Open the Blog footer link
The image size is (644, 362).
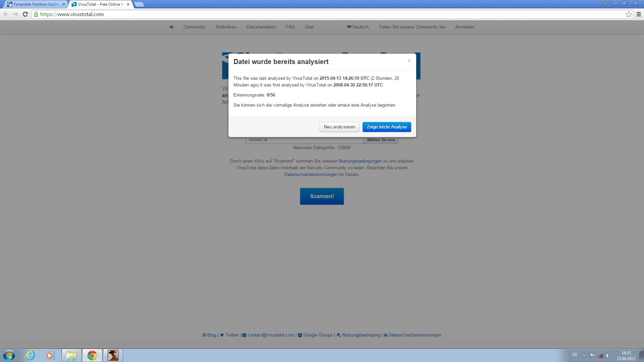pyautogui.click(x=209, y=335)
